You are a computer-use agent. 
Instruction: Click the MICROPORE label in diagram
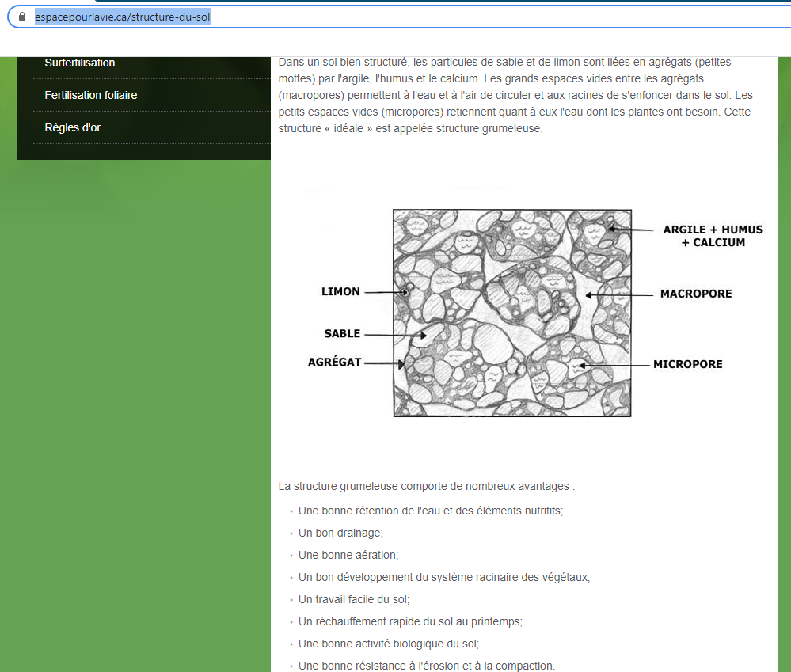point(687,364)
